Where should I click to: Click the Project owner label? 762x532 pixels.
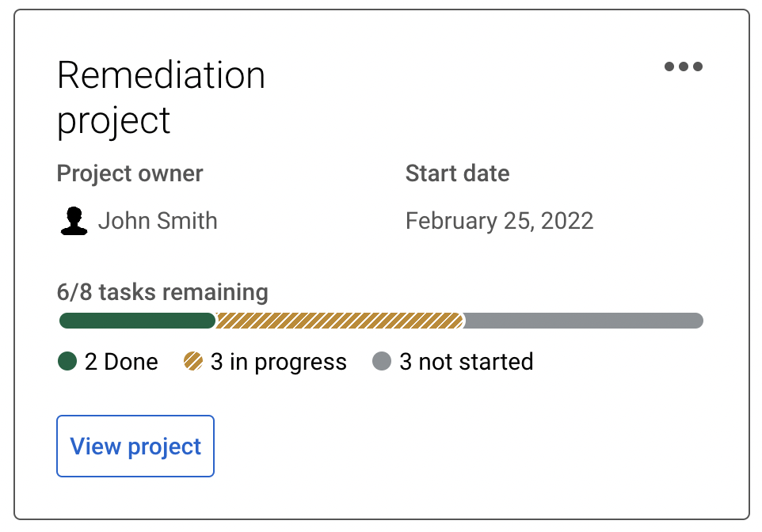[130, 173]
